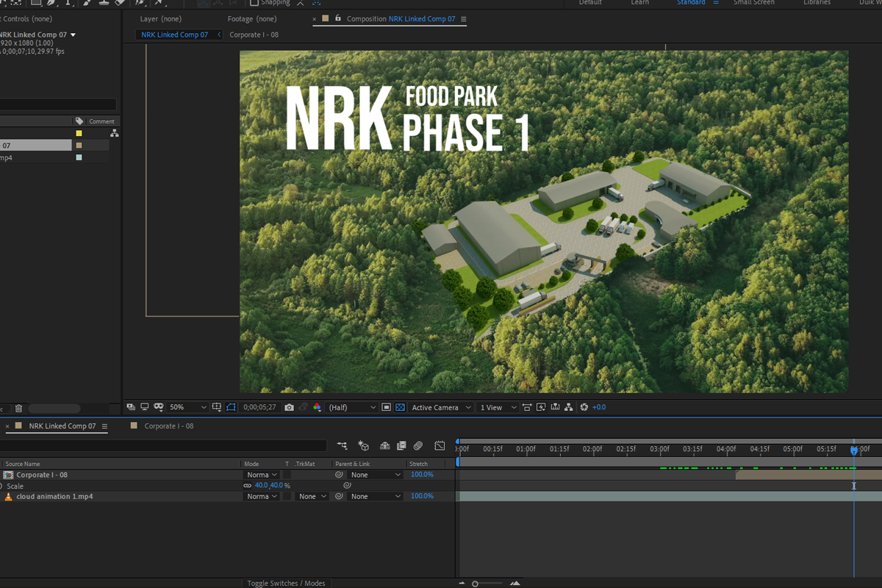882x588 pixels.
Task: Take a snapshot with the camera icon
Action: [289, 407]
